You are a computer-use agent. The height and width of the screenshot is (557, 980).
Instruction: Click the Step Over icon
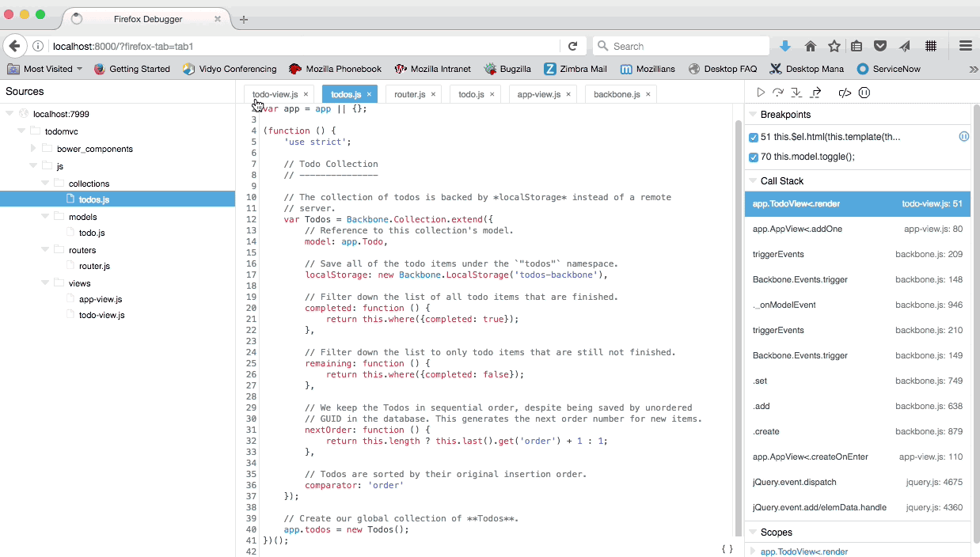point(778,93)
